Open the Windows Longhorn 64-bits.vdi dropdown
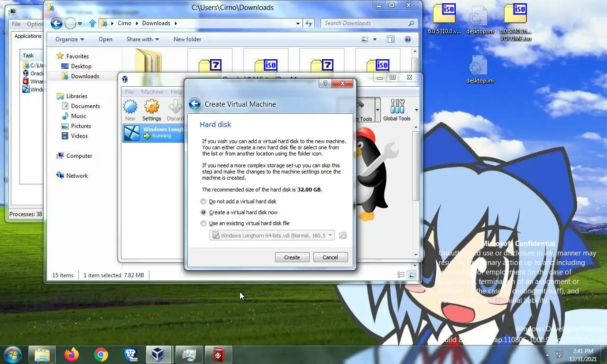 272,236
